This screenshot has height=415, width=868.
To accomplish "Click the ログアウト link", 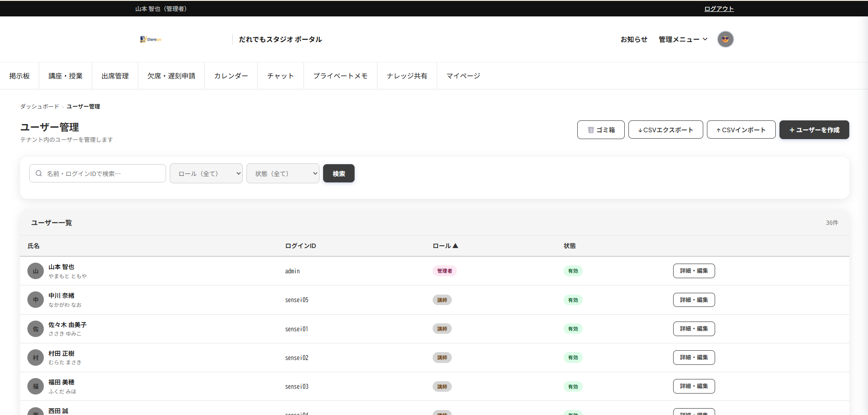I will 719,9.
